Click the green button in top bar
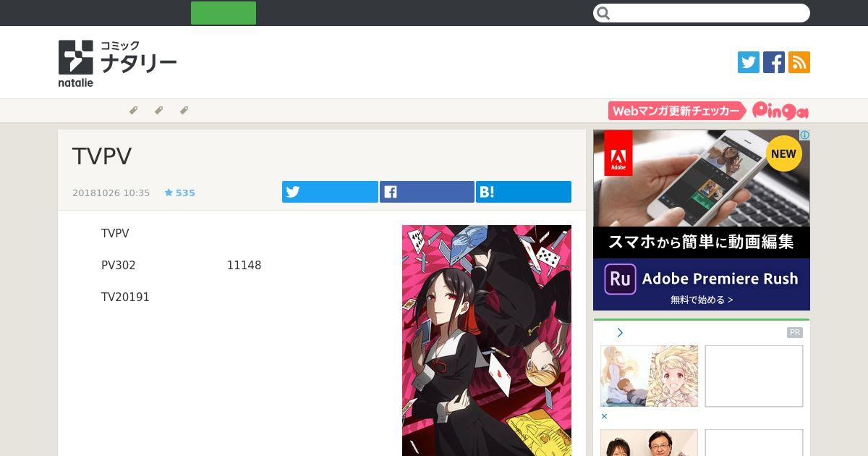 click(x=224, y=13)
